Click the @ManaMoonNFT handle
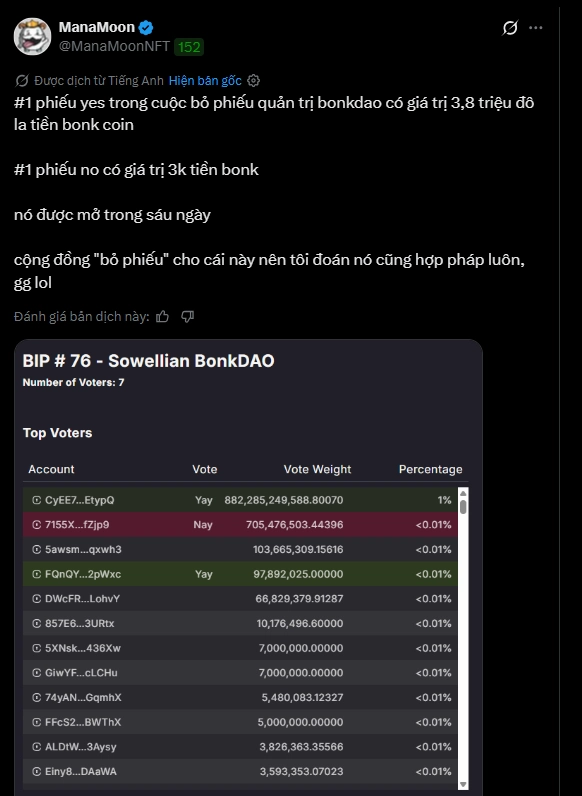The image size is (582, 796). [114, 46]
